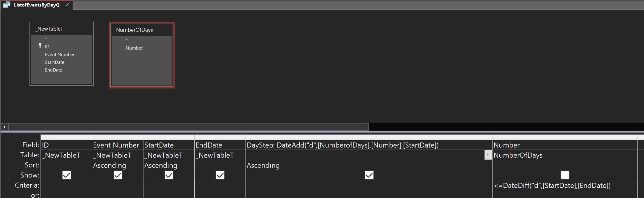Click the DayStep DateAdd expression field cell

[342, 145]
